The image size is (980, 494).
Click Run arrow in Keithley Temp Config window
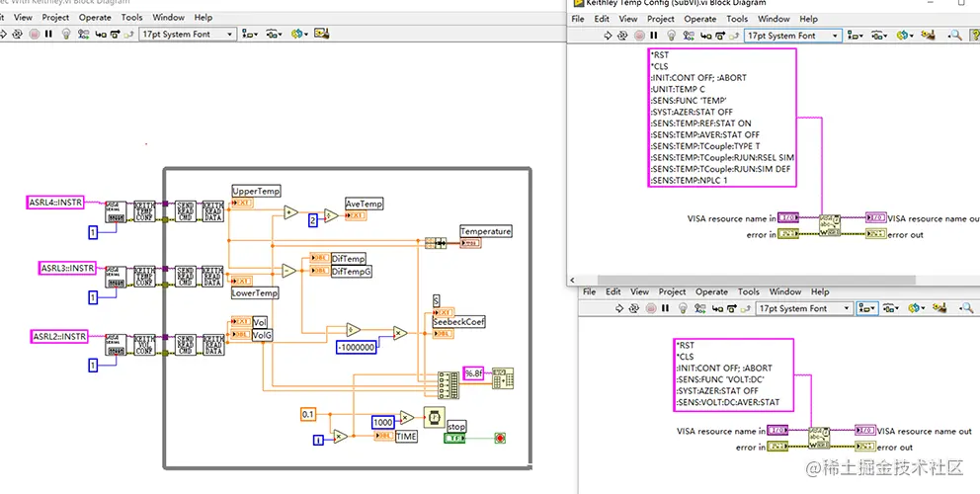pyautogui.click(x=607, y=36)
